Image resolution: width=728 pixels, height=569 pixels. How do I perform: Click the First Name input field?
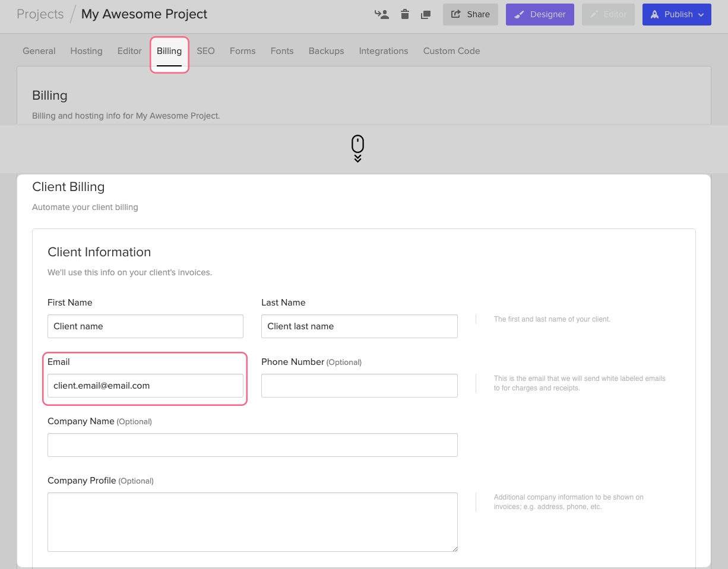(145, 326)
